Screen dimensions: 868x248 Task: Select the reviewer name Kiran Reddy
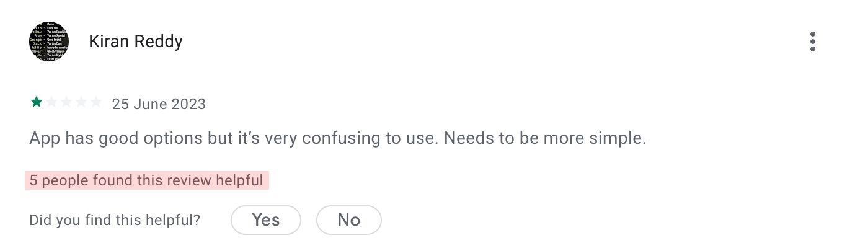[136, 42]
